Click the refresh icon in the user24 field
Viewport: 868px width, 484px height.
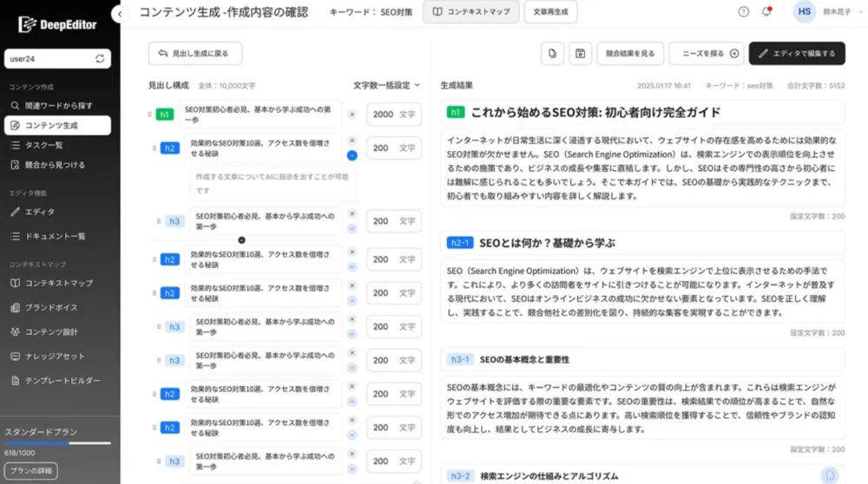[100, 59]
